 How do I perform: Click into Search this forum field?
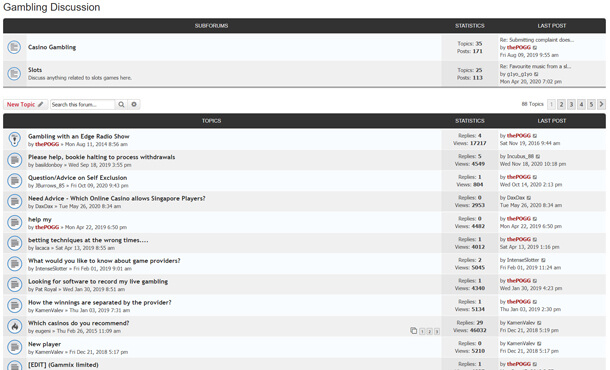(82, 104)
